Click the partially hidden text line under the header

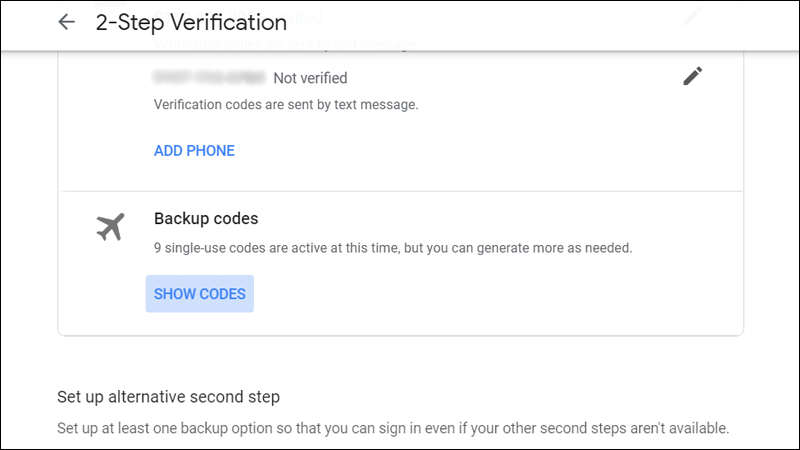click(285, 44)
